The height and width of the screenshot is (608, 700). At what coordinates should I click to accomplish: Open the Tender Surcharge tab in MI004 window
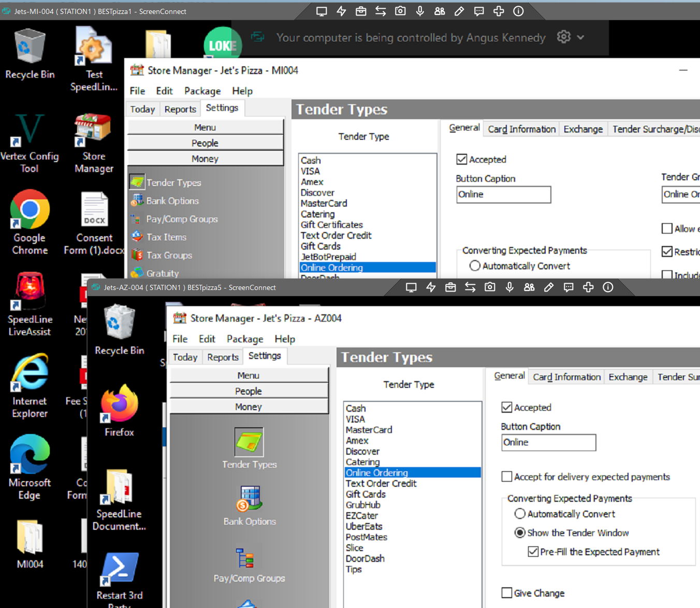[655, 129]
